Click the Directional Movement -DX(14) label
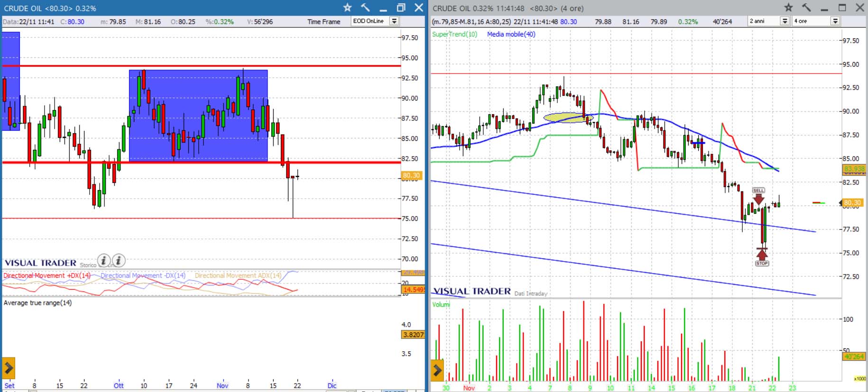The width and height of the screenshot is (868, 392). (x=143, y=275)
